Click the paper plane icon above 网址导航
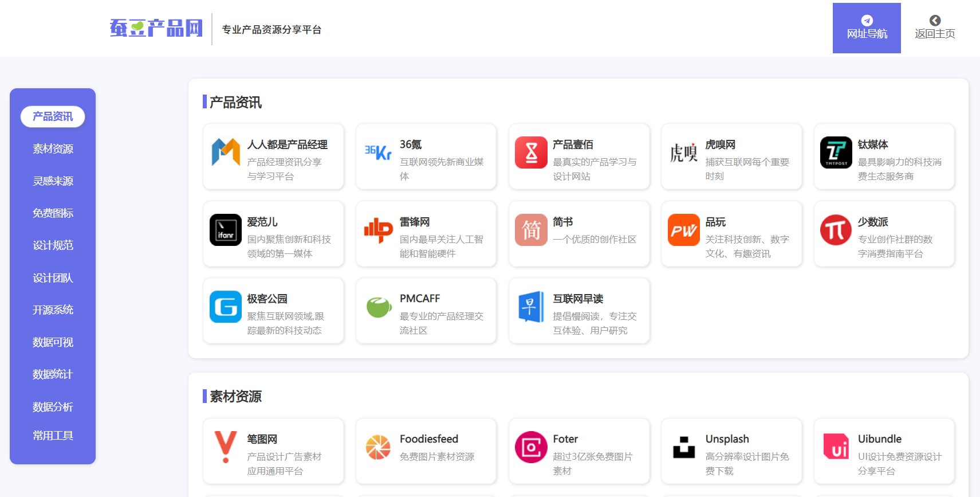Screen dimensions: 980x497 click(867, 20)
